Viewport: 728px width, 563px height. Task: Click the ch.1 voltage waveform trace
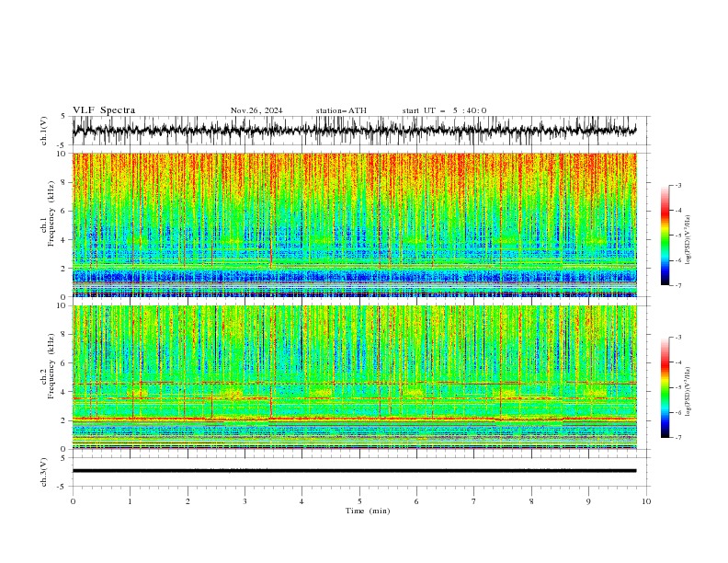coord(354,130)
